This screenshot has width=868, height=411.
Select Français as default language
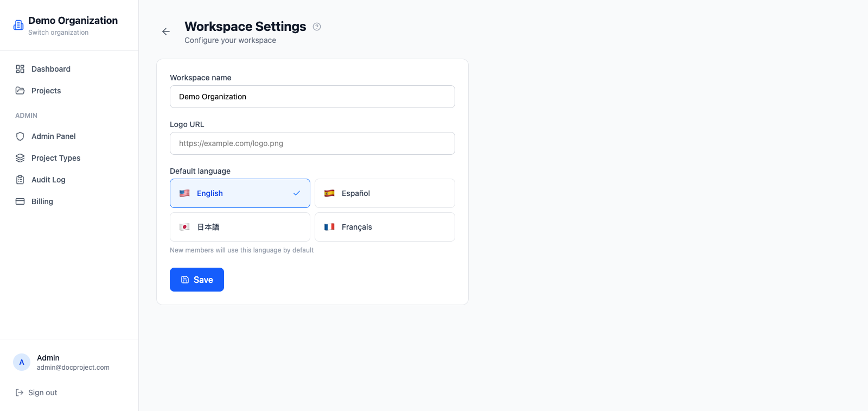coord(385,227)
